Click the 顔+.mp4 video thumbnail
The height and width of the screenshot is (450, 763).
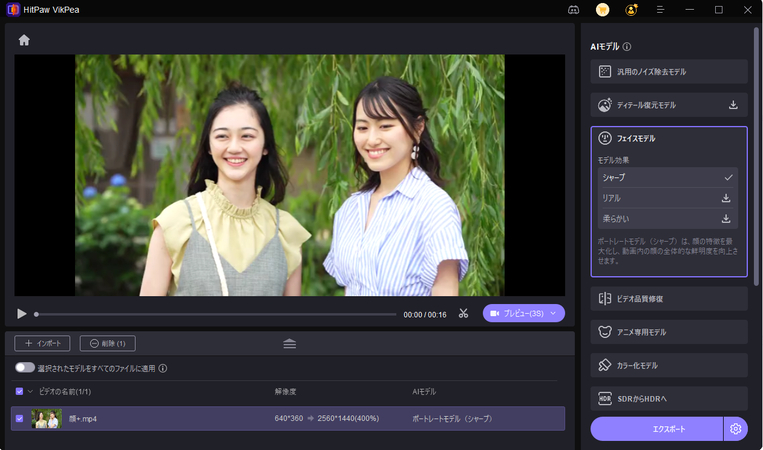click(x=47, y=418)
